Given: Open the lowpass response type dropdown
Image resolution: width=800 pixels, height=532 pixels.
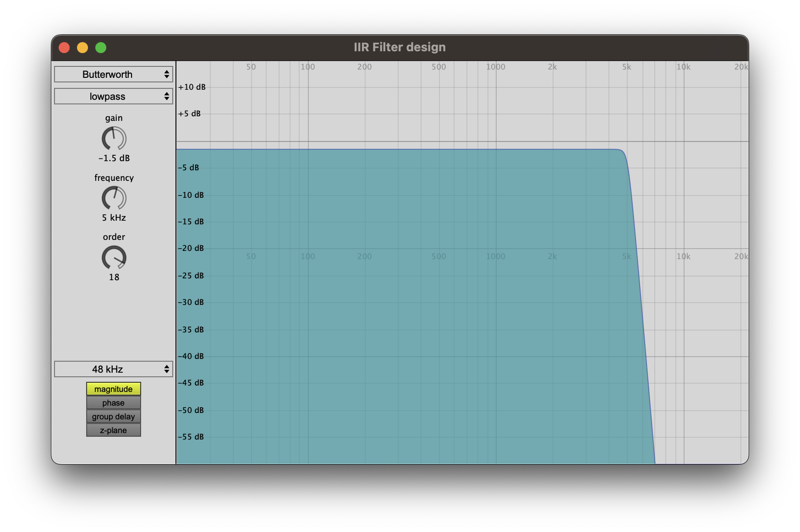Looking at the screenshot, I should pyautogui.click(x=113, y=96).
